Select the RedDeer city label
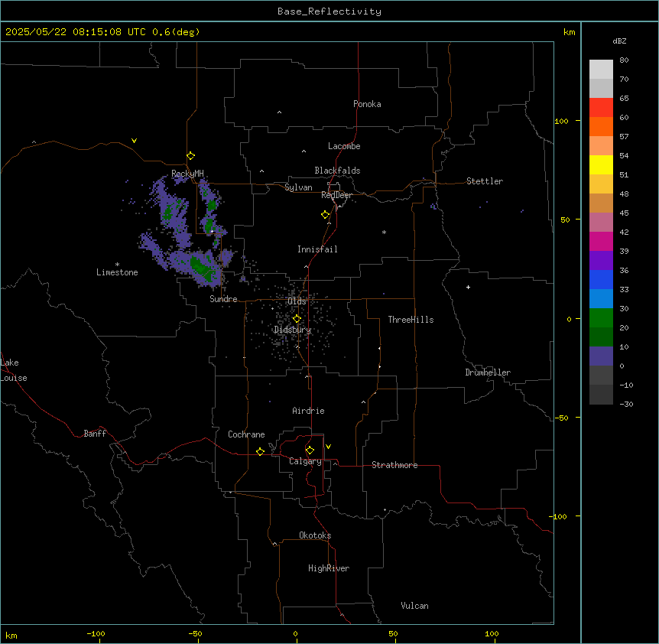 click(336, 195)
